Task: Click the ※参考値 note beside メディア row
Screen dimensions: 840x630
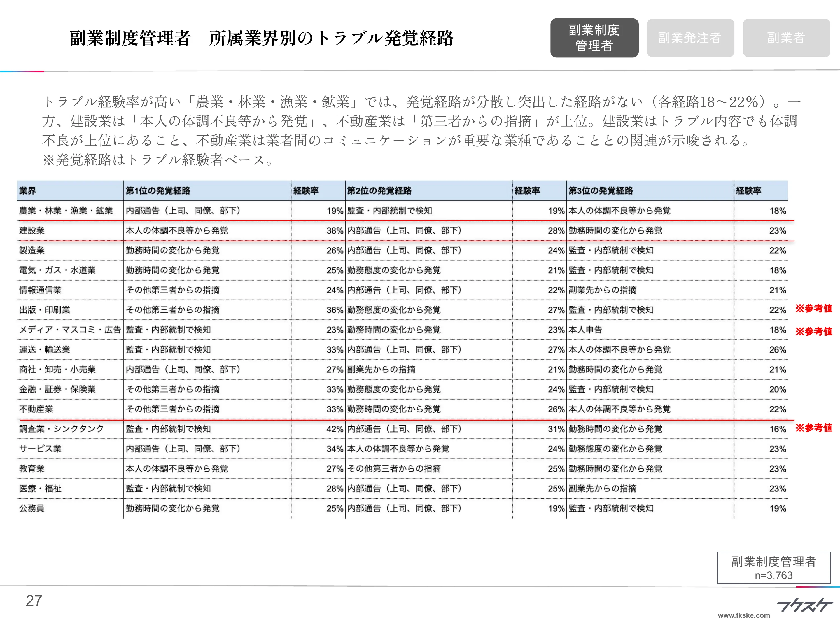Action: [814, 331]
